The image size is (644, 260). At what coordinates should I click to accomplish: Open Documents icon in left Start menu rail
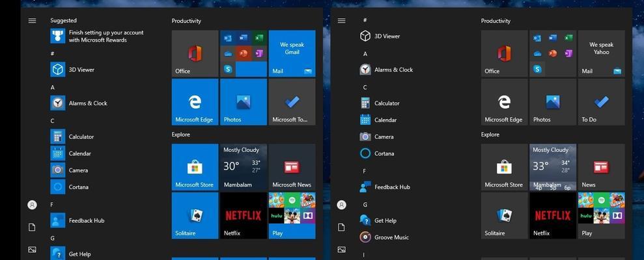(32, 227)
